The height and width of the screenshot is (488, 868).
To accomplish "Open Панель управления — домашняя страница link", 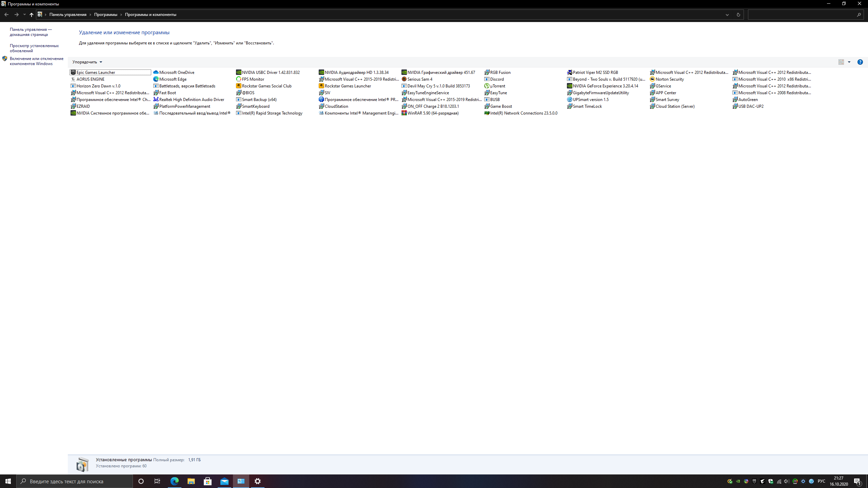I will click(x=31, y=32).
